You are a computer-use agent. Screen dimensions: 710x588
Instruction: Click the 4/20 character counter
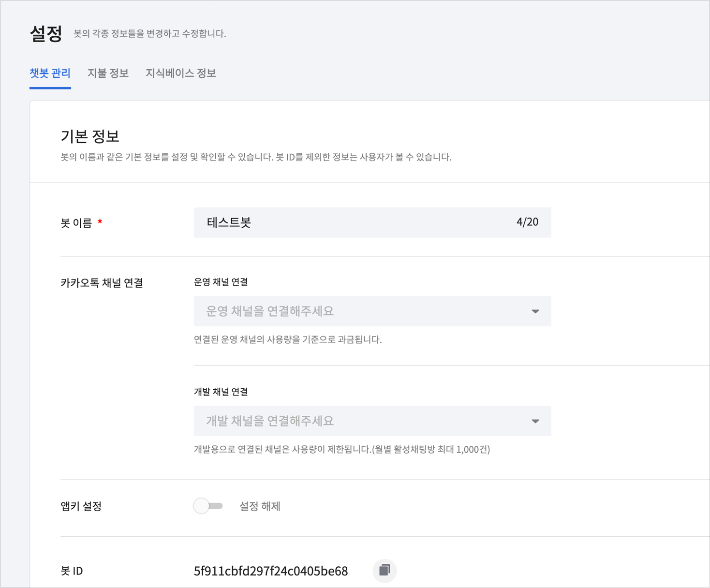tap(527, 222)
